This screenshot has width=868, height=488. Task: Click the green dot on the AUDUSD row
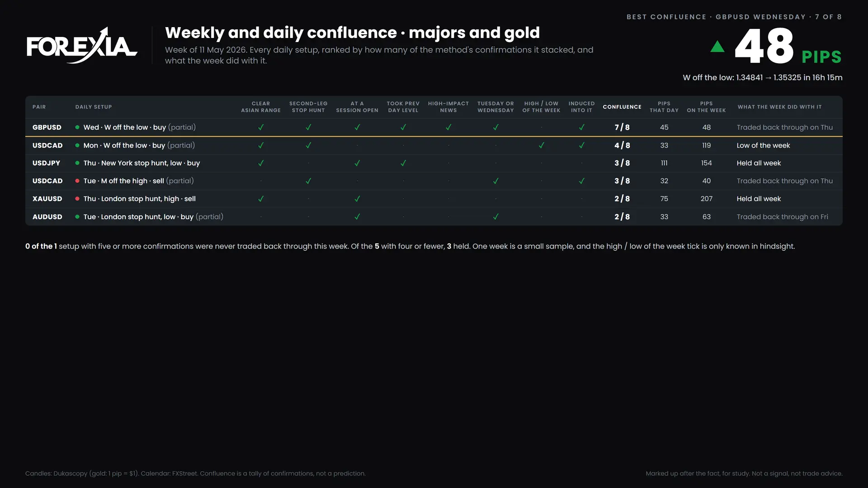click(77, 217)
